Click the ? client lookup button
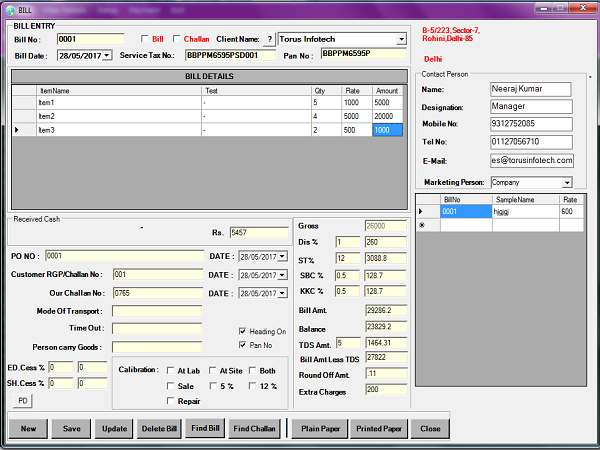 (x=270, y=39)
